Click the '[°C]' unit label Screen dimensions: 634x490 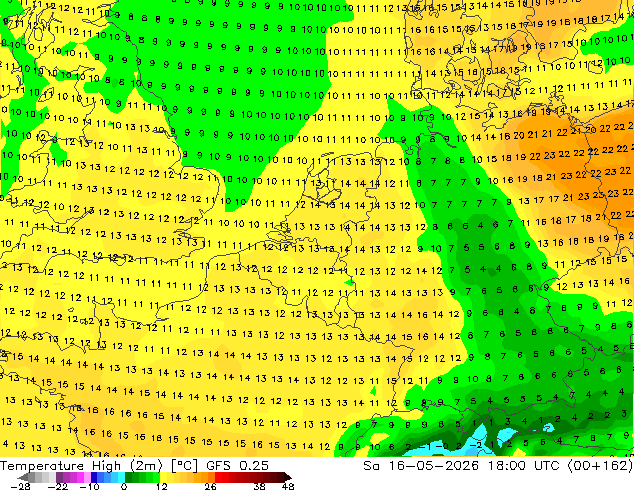point(184,466)
